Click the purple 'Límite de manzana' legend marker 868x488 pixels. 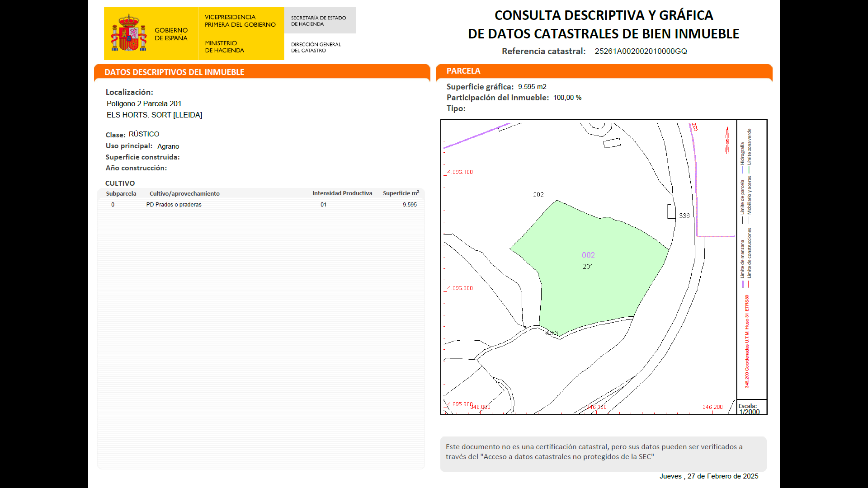[742, 284]
